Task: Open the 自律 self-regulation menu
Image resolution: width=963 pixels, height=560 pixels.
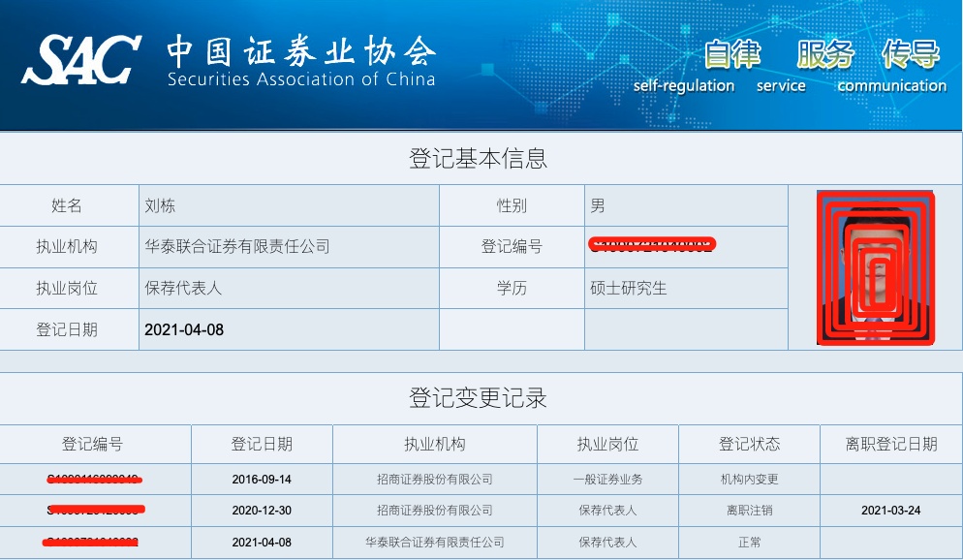Action: 731,54
